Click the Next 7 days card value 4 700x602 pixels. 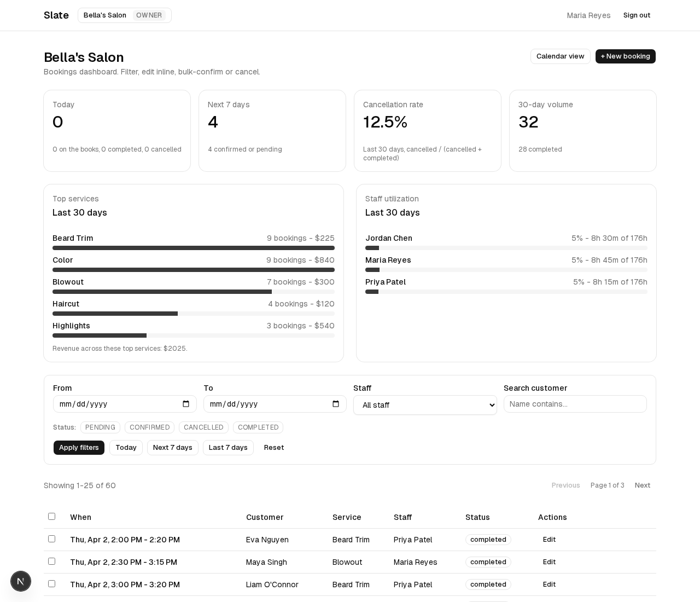213,122
